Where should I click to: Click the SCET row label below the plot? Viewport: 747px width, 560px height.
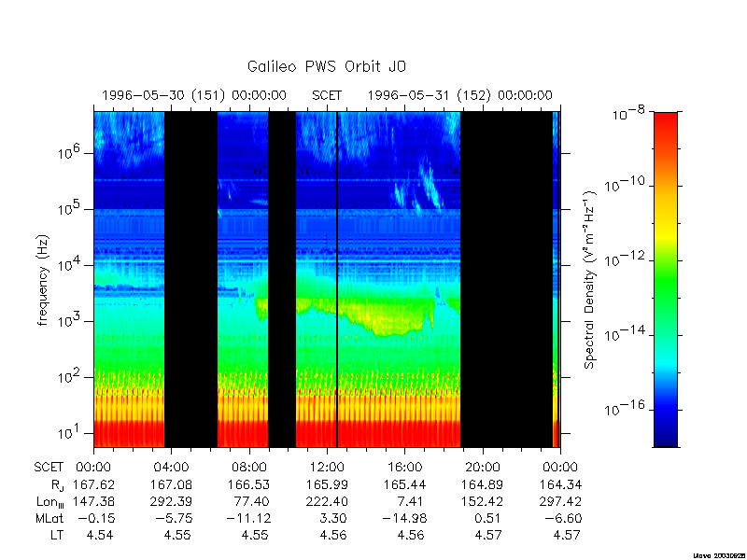tap(49, 468)
